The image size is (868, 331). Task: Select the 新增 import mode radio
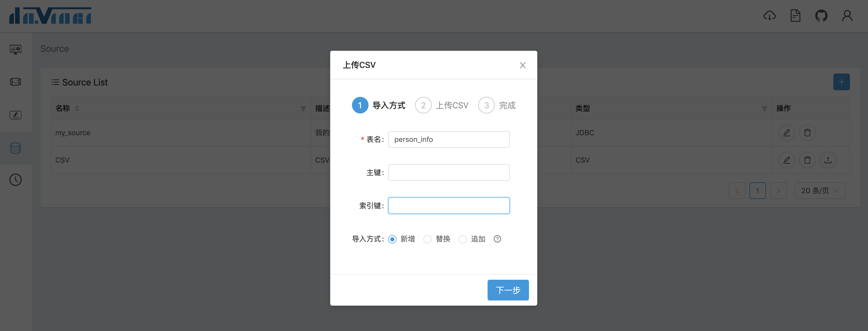(392, 239)
